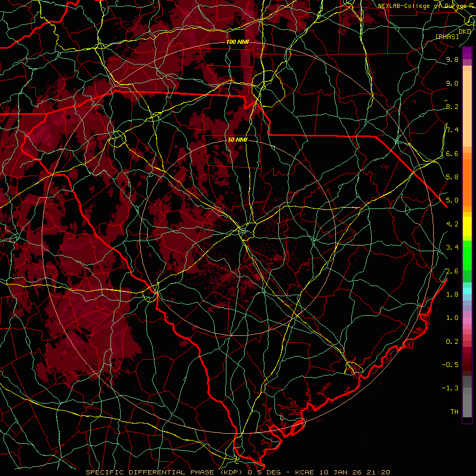Select the 9.8 value on the color scale
This screenshot has width=476, height=476.
(x=452, y=59)
